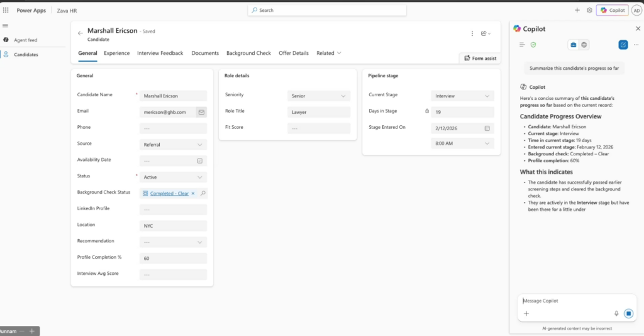Image resolution: width=644 pixels, height=336 pixels.
Task: Select the work briefcase mode in Copilot
Action: 574,45
